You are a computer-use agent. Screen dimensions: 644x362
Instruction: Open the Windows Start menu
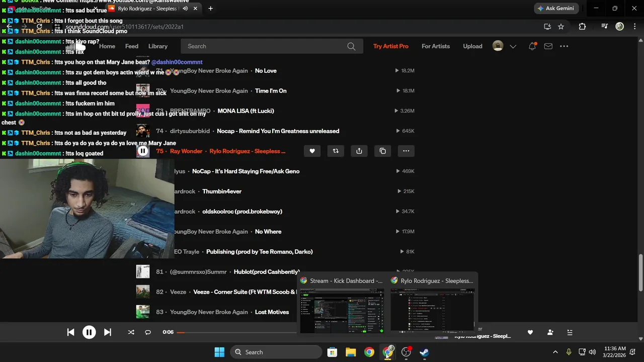(219, 352)
